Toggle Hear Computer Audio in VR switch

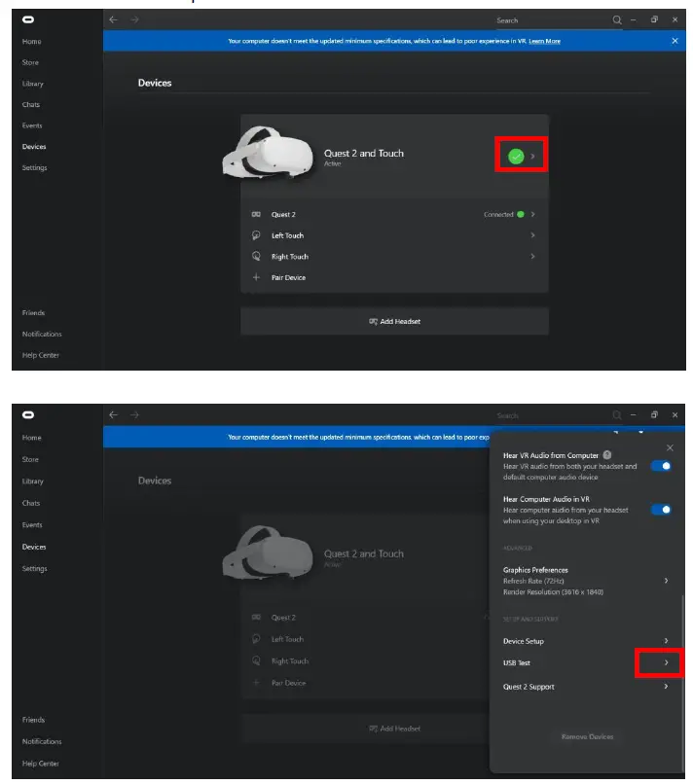661,510
